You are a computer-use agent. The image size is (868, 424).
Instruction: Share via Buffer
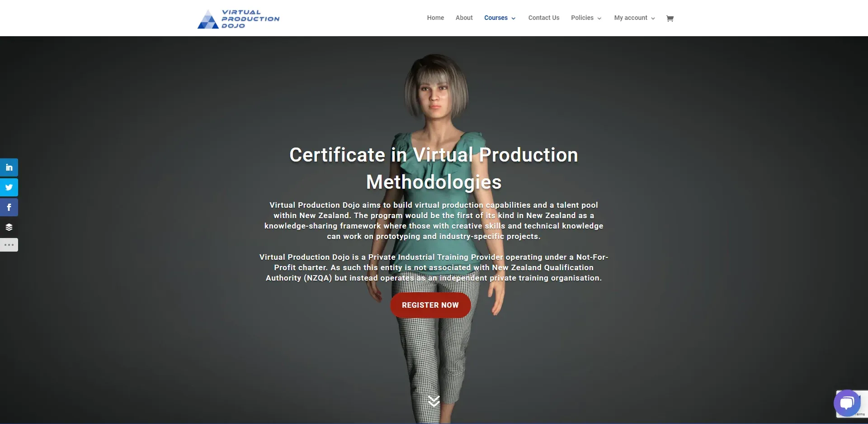pyautogui.click(x=9, y=227)
